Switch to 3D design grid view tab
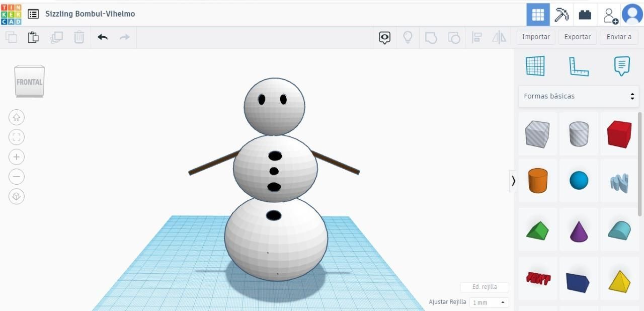The height and width of the screenshot is (311, 644). (538, 14)
